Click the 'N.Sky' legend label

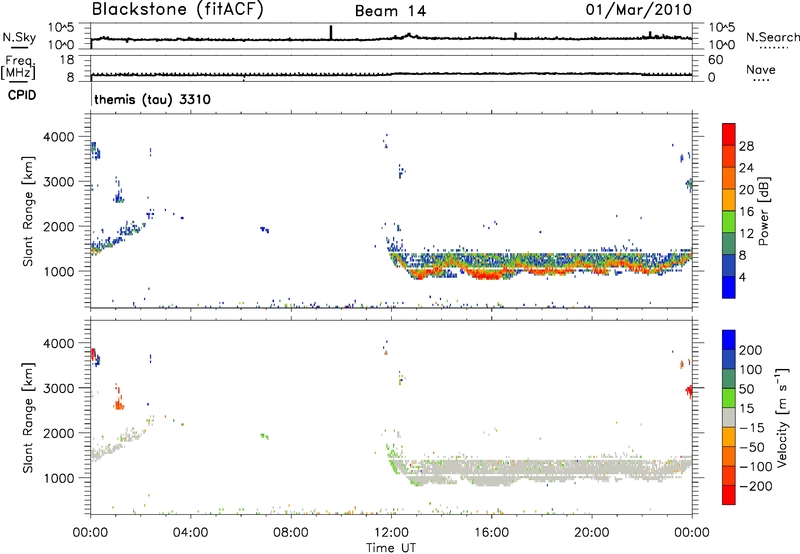19,37
